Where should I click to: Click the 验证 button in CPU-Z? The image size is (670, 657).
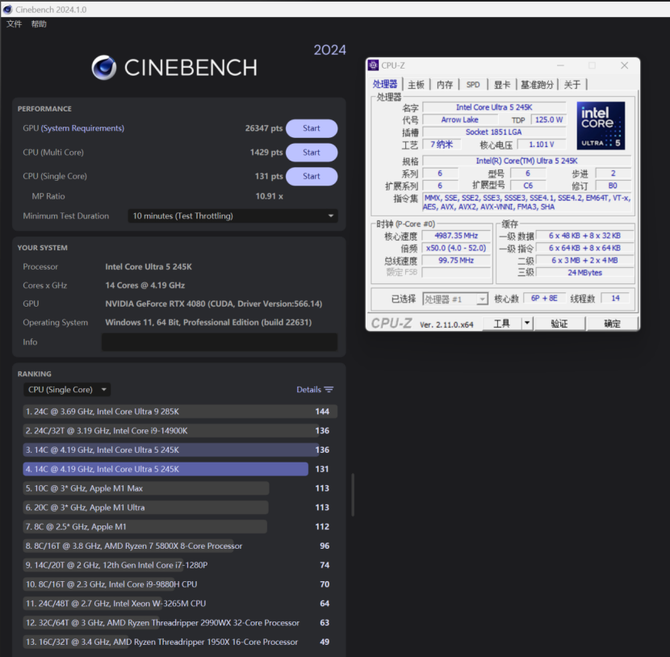pos(559,323)
